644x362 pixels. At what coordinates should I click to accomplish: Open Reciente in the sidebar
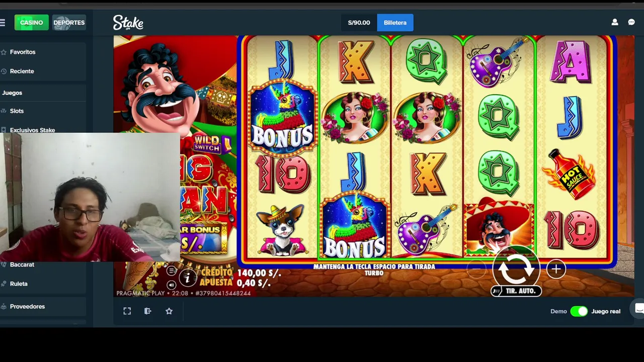pos(22,71)
